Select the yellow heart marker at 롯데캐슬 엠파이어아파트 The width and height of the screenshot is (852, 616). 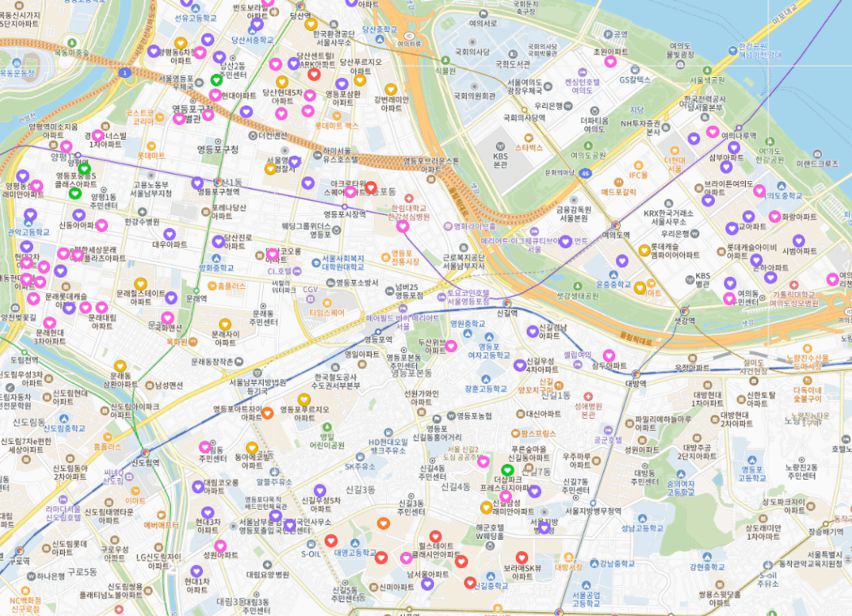point(644,250)
